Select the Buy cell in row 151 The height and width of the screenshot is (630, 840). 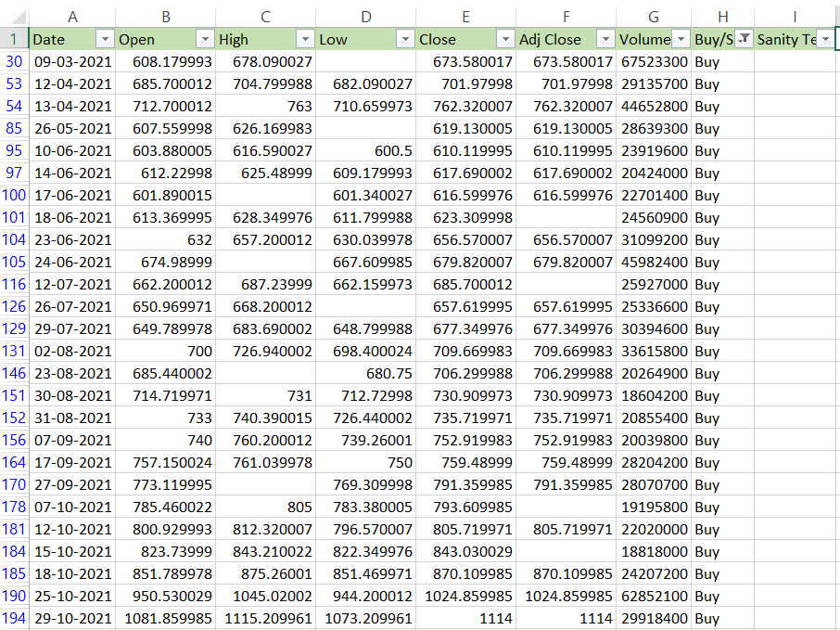coord(722,395)
